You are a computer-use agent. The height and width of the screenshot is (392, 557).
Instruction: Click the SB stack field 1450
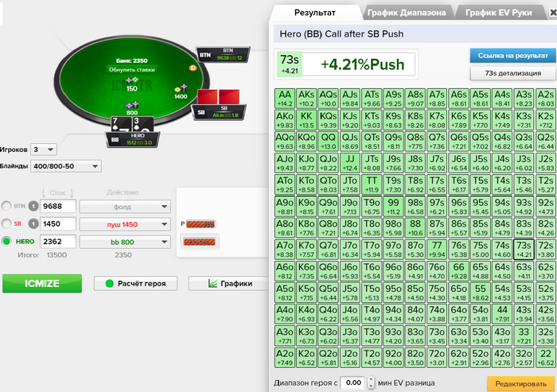click(58, 223)
